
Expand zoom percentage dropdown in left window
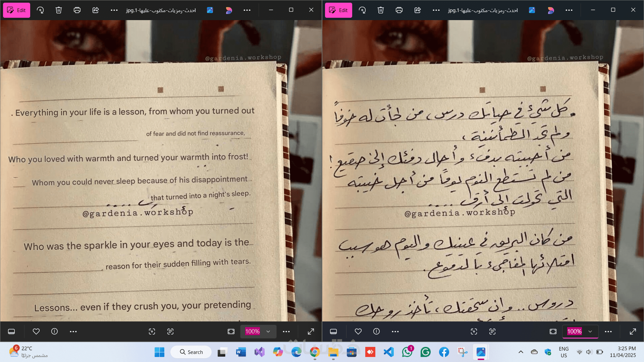click(268, 331)
